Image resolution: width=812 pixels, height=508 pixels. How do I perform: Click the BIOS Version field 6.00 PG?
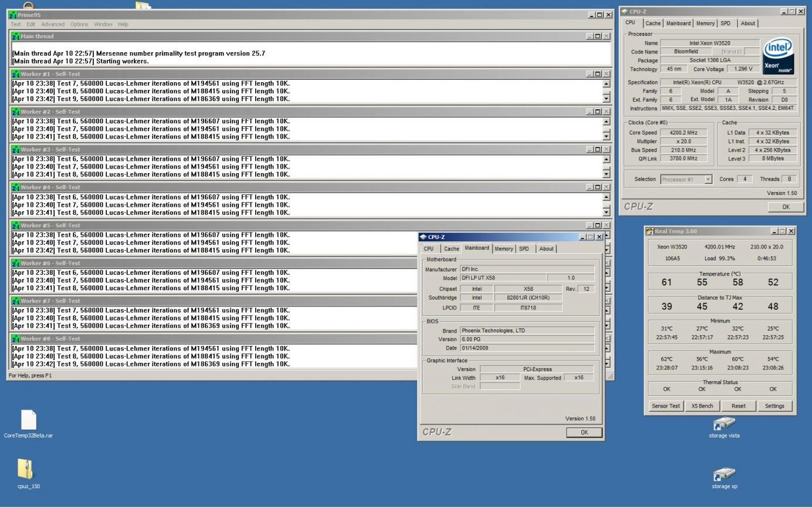(x=527, y=339)
